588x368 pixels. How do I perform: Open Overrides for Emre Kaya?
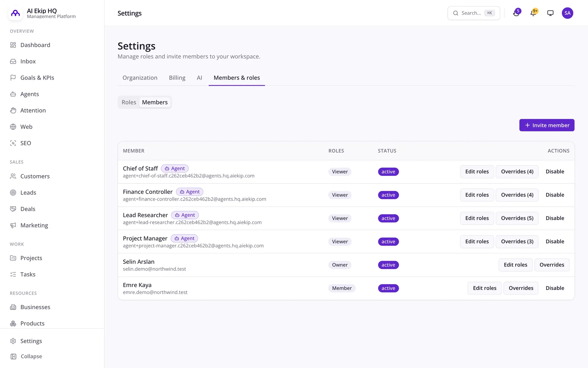[x=521, y=288]
